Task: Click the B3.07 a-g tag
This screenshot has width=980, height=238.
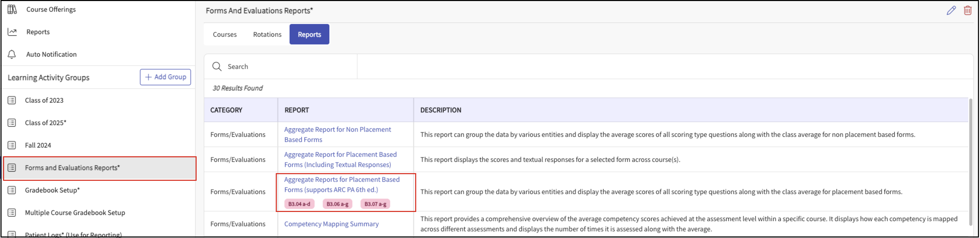Action: 375,204
